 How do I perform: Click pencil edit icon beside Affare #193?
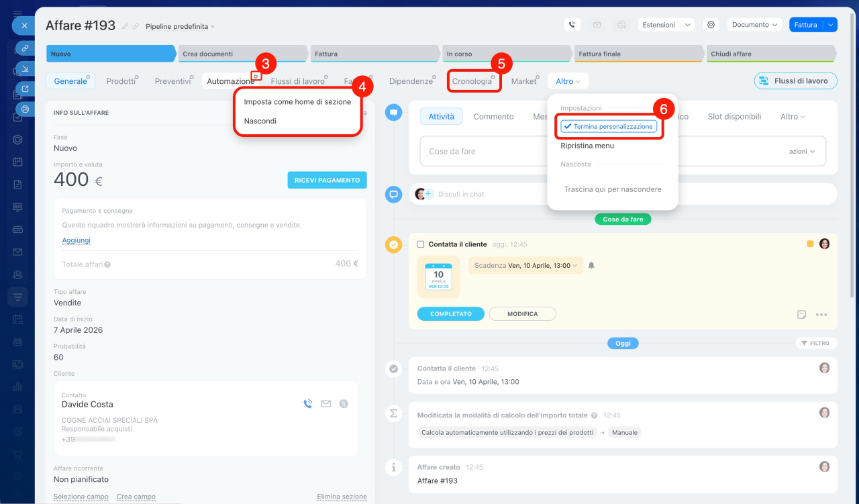tap(125, 26)
